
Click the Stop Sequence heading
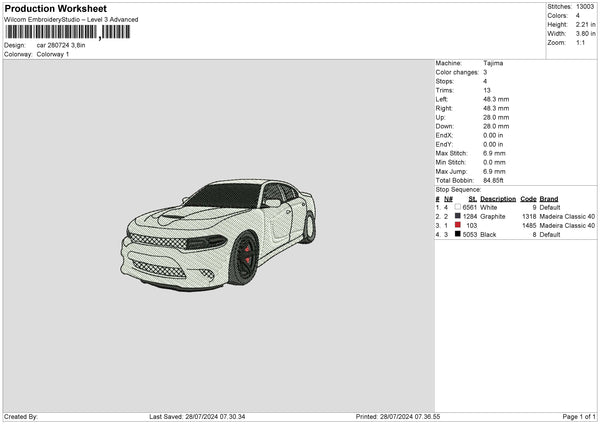[x=458, y=190]
